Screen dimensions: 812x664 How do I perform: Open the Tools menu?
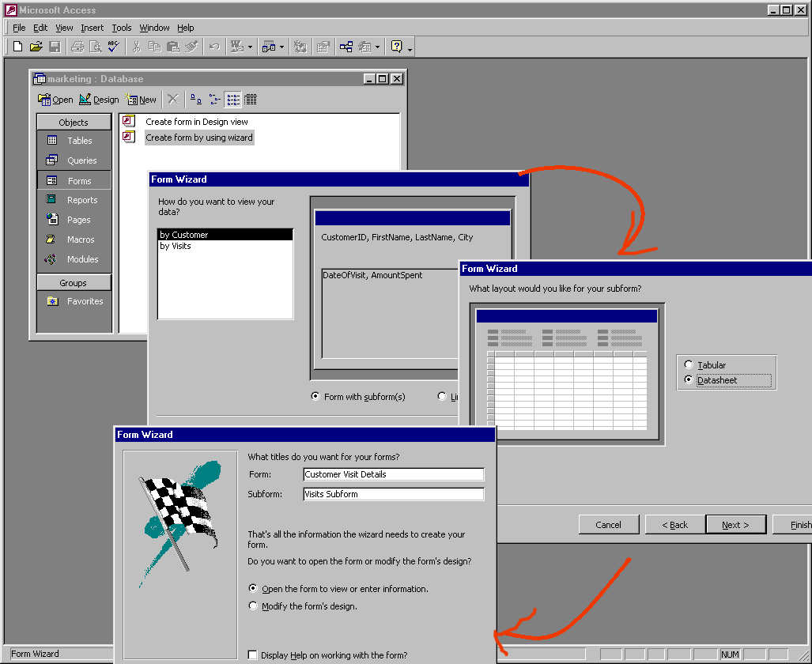pyautogui.click(x=122, y=28)
